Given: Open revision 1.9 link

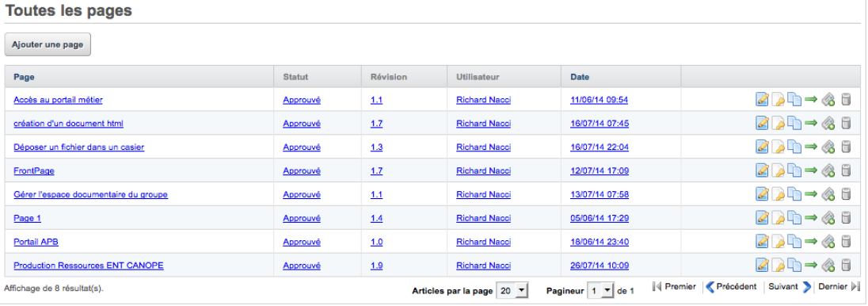Looking at the screenshot, I should (376, 266).
